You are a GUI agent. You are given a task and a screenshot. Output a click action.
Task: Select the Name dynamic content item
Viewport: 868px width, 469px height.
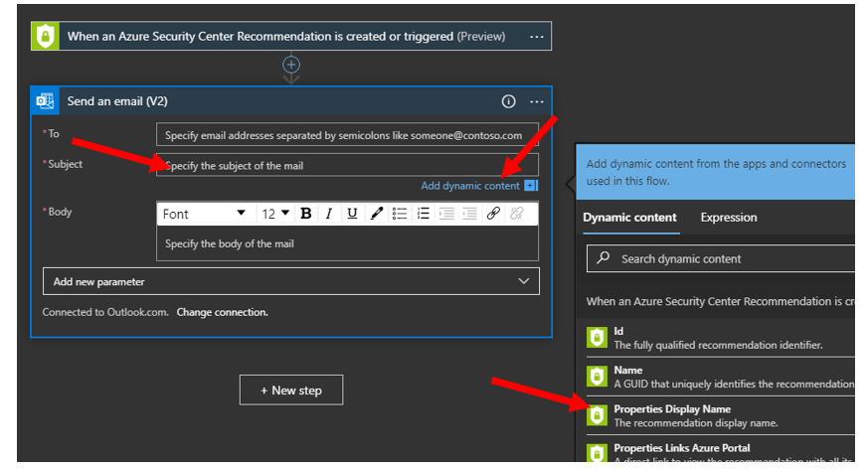click(x=720, y=378)
